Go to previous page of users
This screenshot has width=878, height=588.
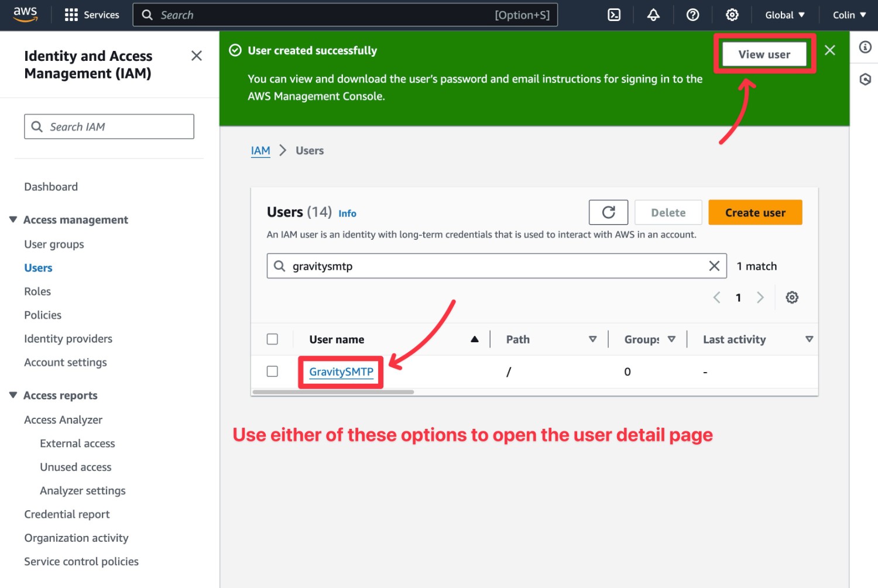716,297
